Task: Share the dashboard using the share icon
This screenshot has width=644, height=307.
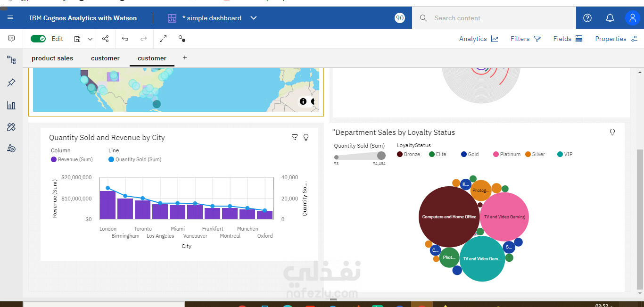Action: pyautogui.click(x=105, y=39)
